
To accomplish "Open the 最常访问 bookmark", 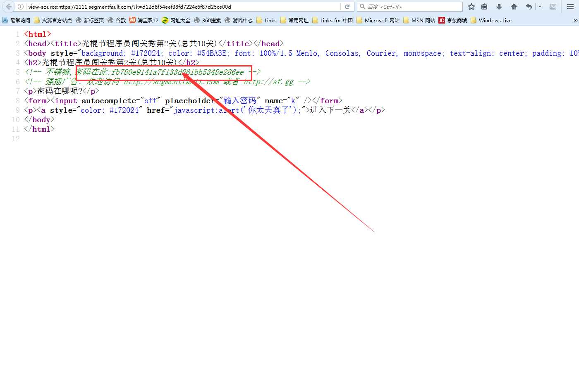I will coord(16,20).
